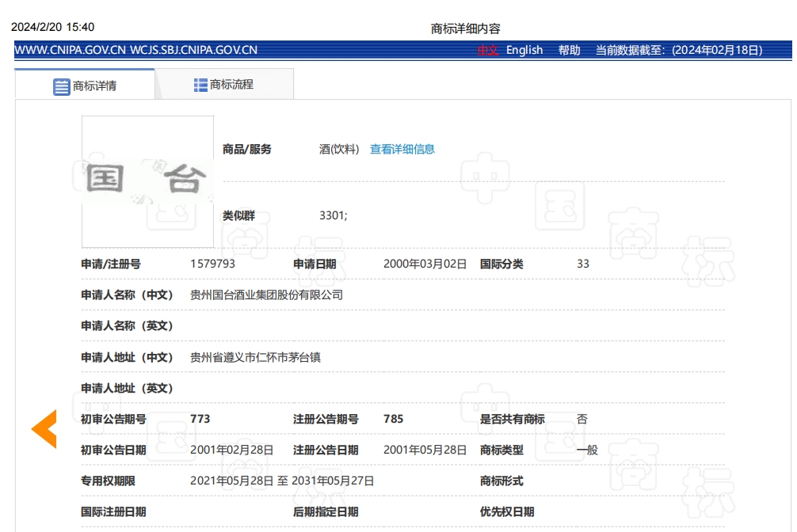The width and height of the screenshot is (797, 532).
Task: Click the 商标详情 tab document icon
Action: coord(62,86)
